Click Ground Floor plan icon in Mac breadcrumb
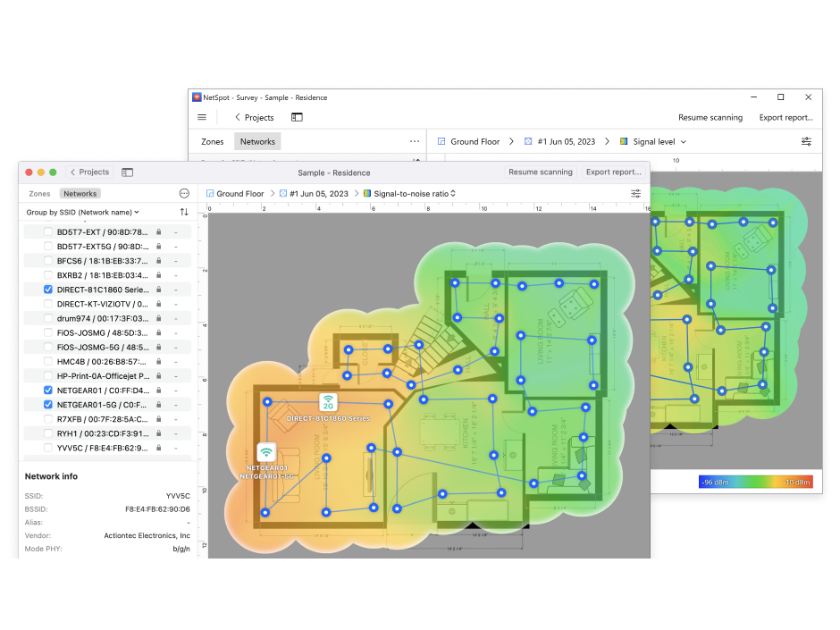 tap(210, 193)
